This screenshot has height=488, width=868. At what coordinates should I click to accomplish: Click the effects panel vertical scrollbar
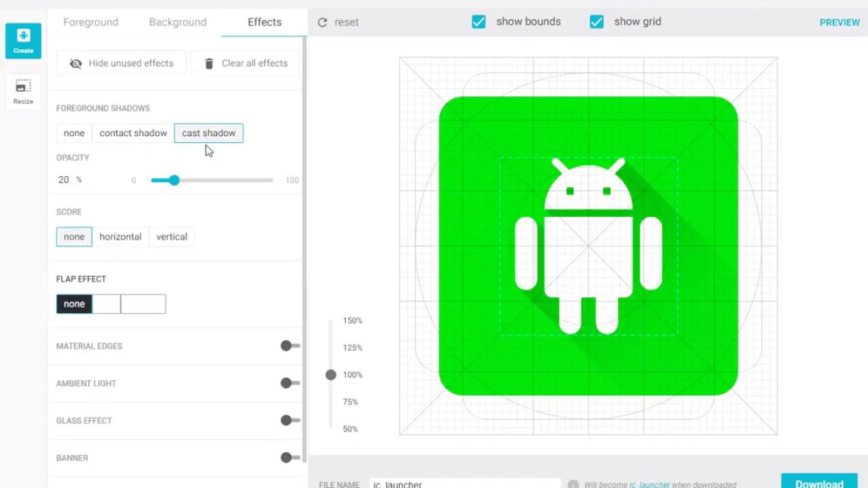pyautogui.click(x=304, y=249)
